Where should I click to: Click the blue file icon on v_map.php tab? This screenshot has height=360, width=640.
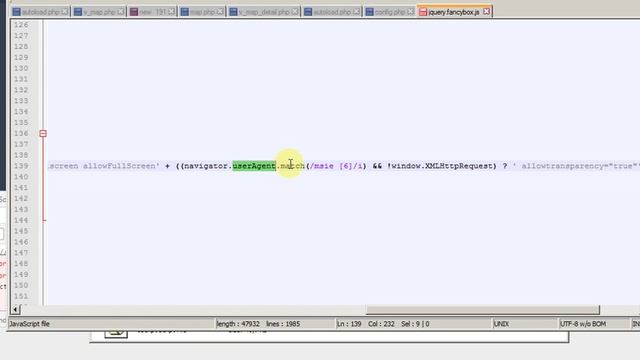click(78, 12)
